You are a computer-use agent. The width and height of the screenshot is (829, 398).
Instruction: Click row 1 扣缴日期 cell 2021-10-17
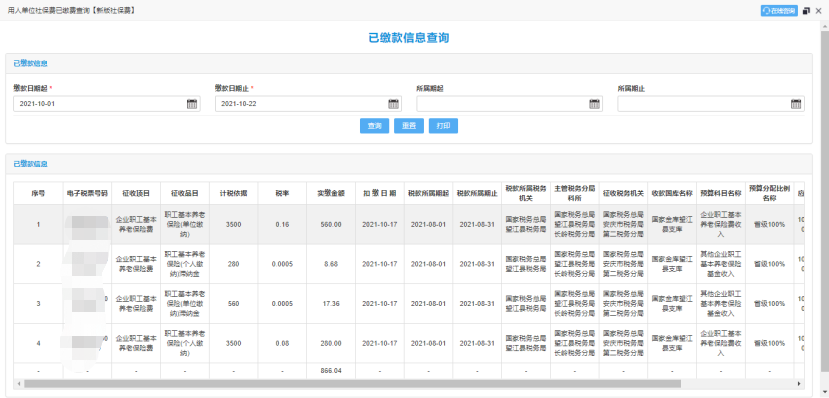[380, 225]
